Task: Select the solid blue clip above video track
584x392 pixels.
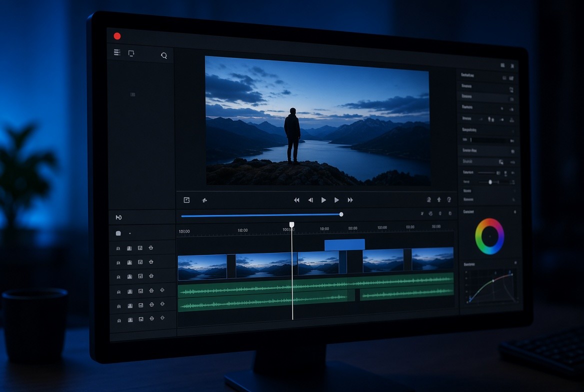Action: coord(344,244)
